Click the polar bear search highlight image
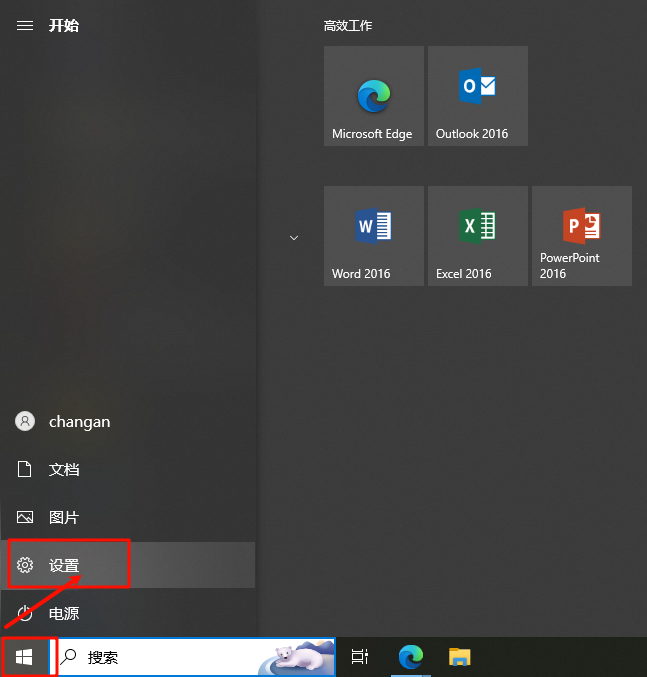The image size is (647, 677). [297, 657]
